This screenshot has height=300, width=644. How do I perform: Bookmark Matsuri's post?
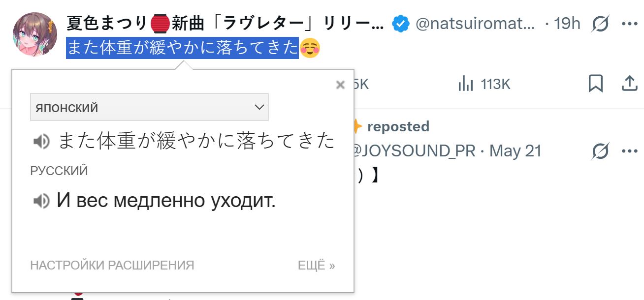pyautogui.click(x=596, y=84)
